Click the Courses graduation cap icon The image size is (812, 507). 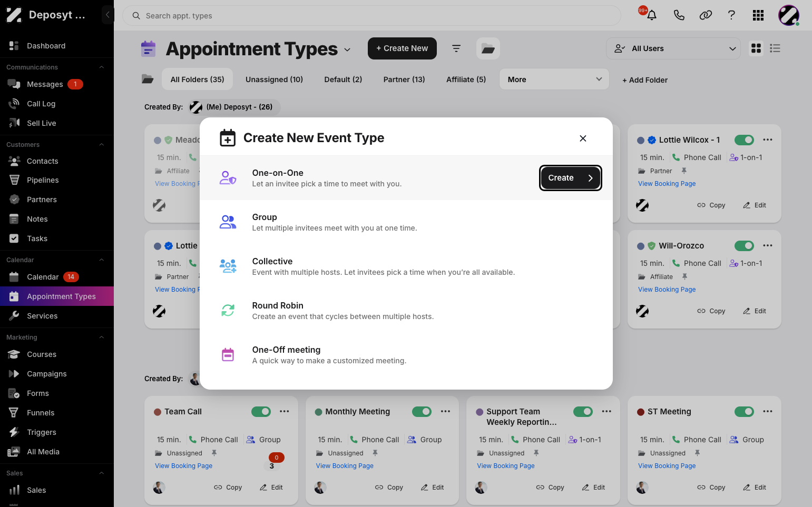point(14,354)
